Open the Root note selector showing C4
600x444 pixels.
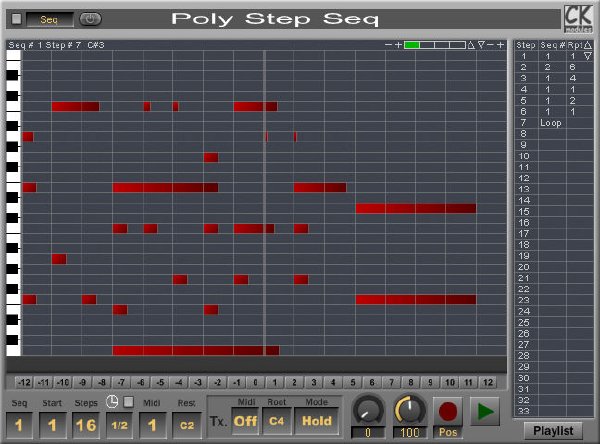277,421
